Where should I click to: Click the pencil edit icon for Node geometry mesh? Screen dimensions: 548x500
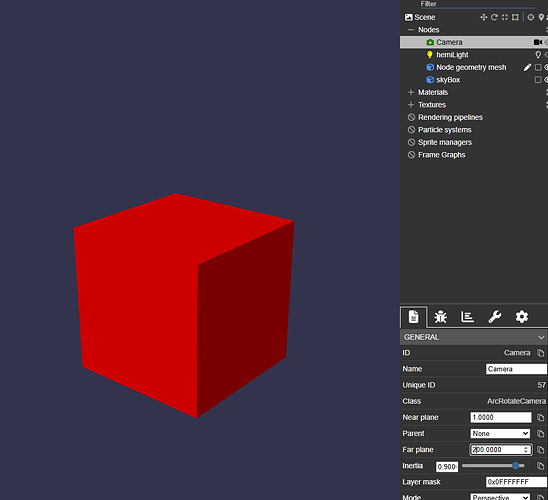(527, 67)
